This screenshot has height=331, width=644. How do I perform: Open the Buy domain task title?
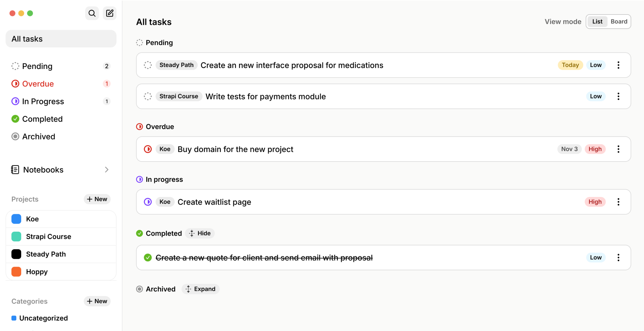[x=235, y=149]
